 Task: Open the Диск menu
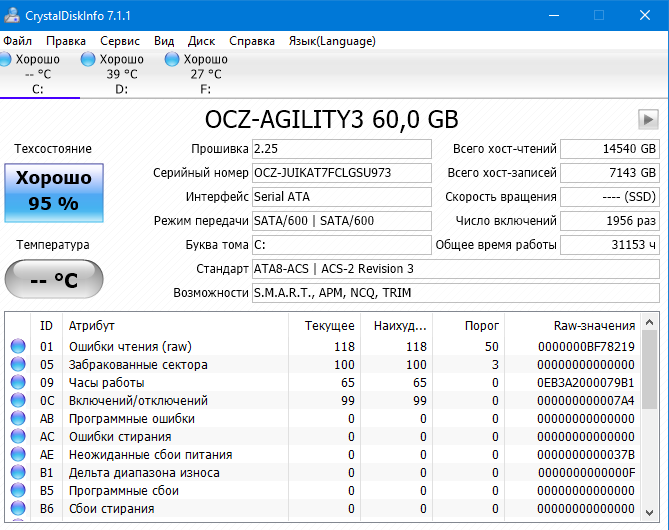click(x=201, y=41)
